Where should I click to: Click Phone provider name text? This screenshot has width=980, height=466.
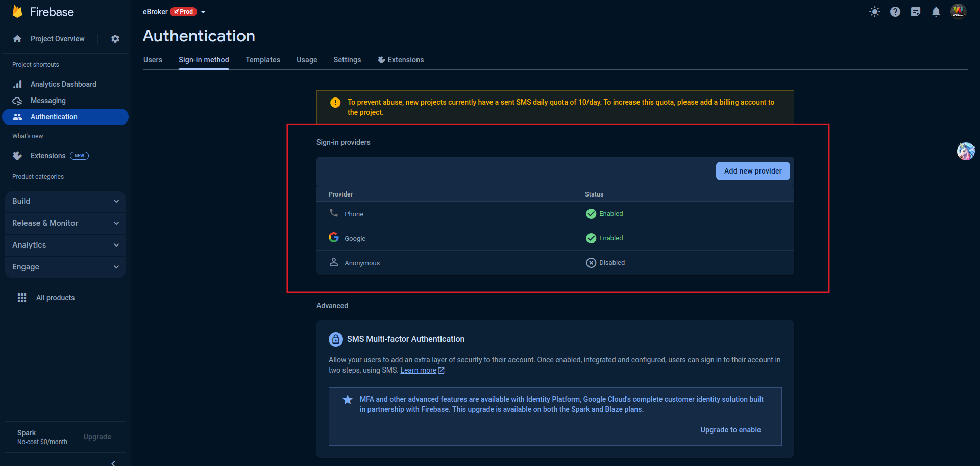tap(354, 214)
